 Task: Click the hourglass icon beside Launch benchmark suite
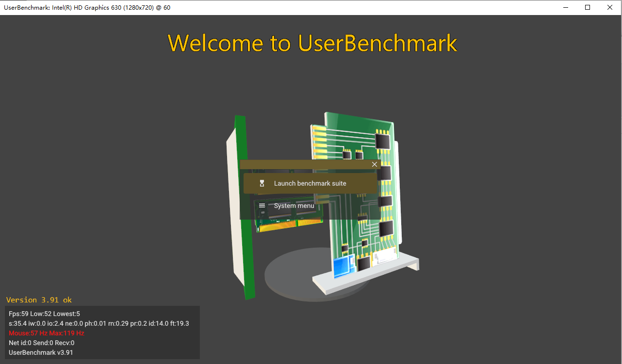262,183
